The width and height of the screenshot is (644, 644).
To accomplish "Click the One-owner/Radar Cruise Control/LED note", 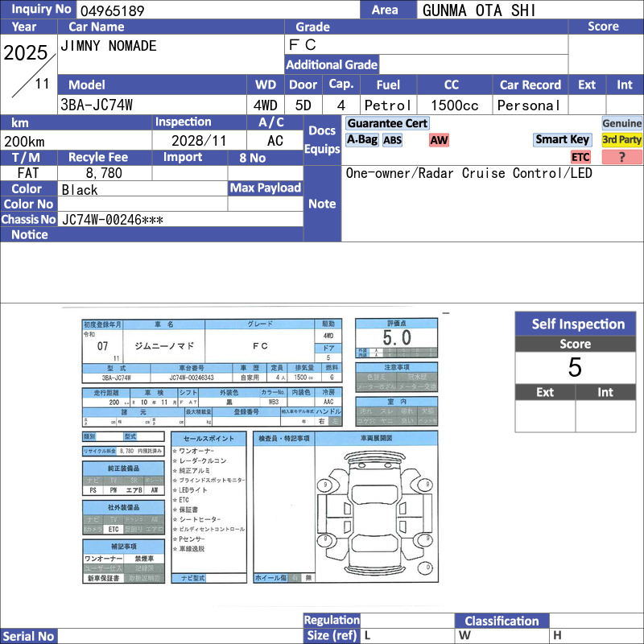I will (469, 173).
